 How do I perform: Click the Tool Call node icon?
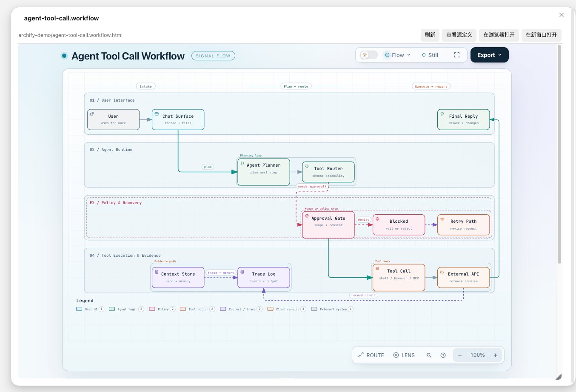coord(377,269)
